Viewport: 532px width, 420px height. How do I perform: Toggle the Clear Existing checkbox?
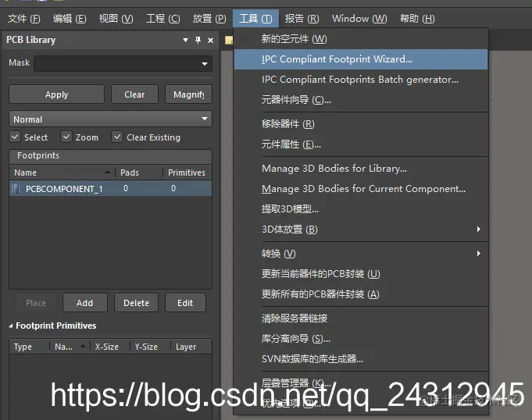117,137
